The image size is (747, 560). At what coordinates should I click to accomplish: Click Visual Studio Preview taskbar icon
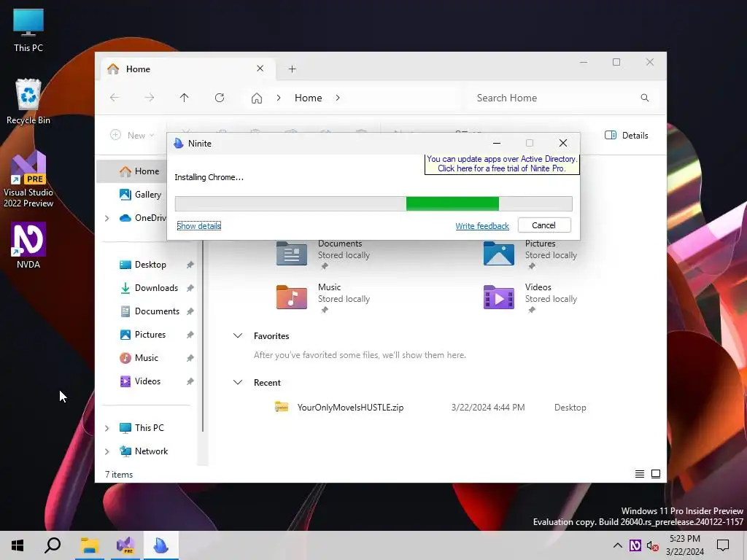pos(125,545)
